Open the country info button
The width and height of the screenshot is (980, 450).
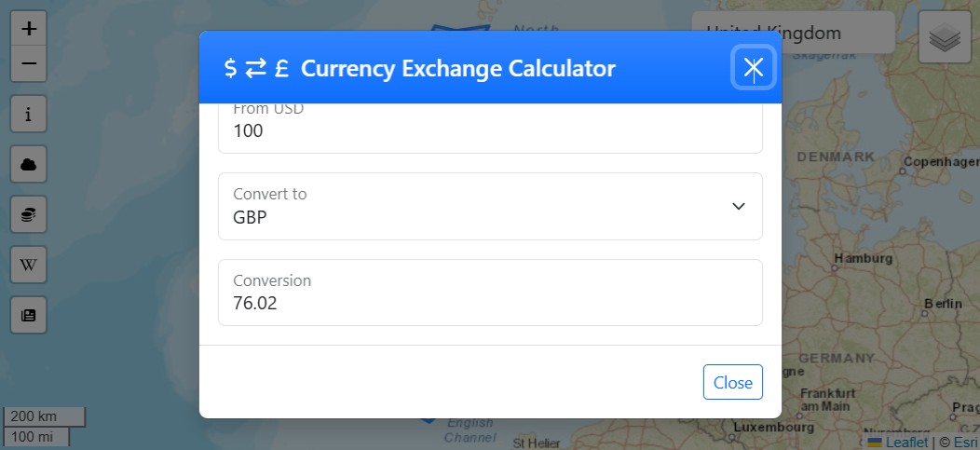29,115
